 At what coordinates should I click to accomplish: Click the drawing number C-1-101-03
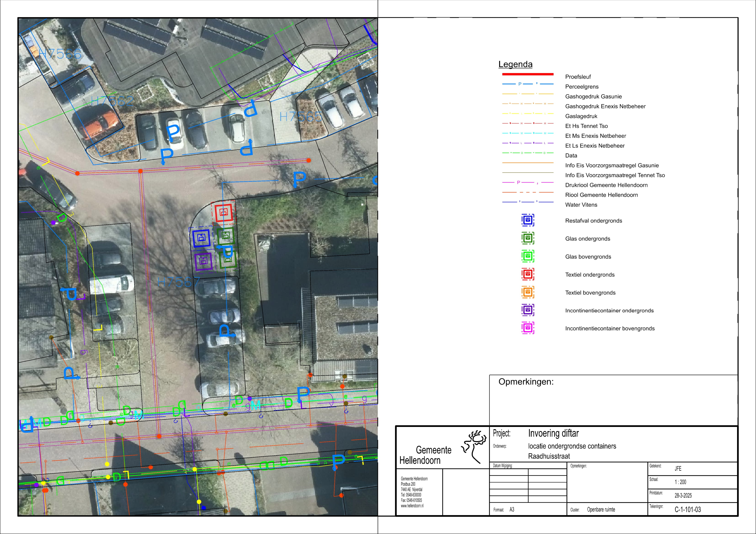click(687, 509)
